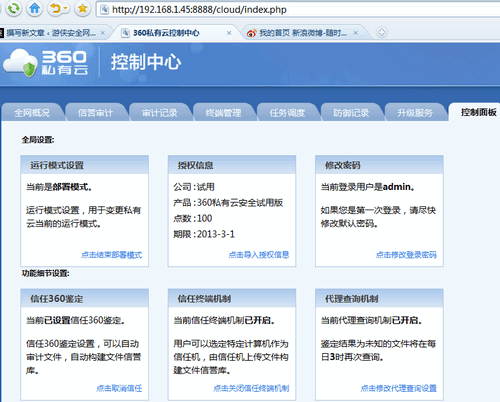Image resolution: width=500 pixels, height=402 pixels.
Task: Click the 点击导入授权信息 link
Action: click(x=259, y=255)
